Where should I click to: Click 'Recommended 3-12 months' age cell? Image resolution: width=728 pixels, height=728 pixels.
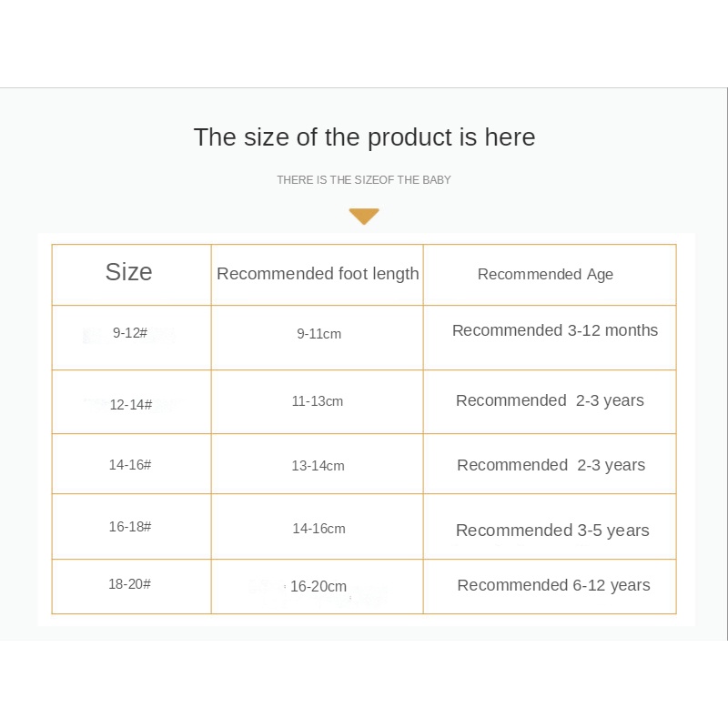click(x=555, y=330)
